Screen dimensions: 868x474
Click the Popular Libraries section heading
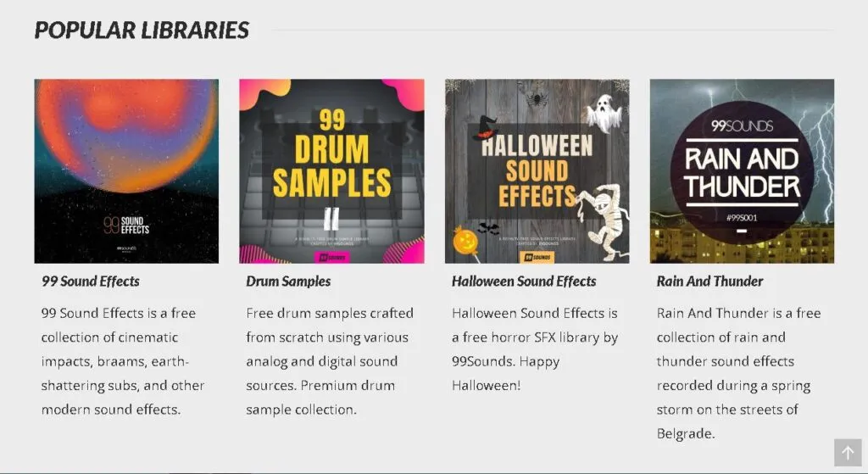142,31
